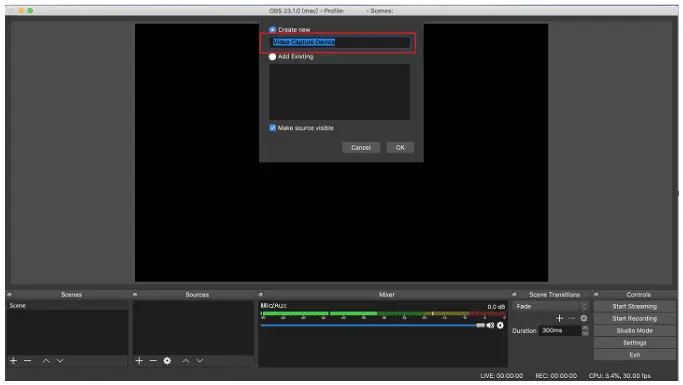Undock the Scenes panel icon

point(9,294)
